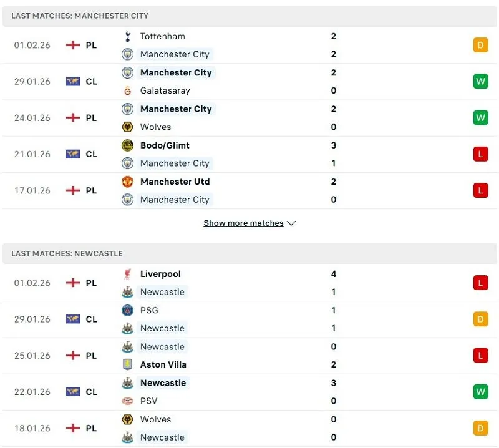Select the Liverpool club logo
499x448 pixels.
[127, 273]
